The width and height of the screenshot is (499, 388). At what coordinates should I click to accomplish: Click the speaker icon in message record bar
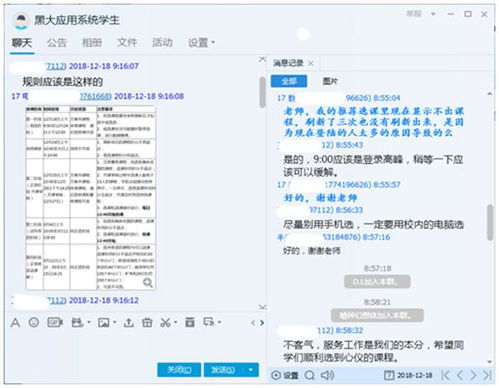(x=327, y=375)
